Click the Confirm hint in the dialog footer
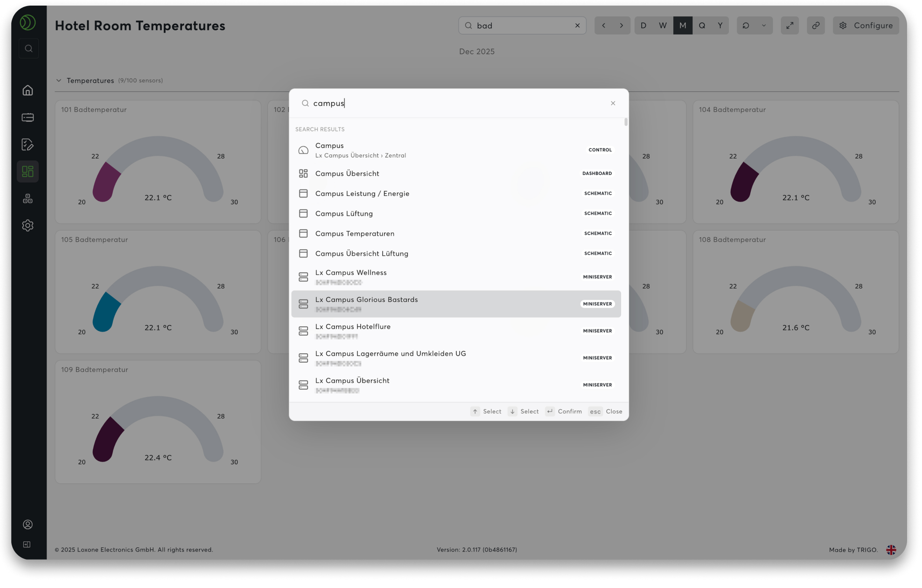The width and height of the screenshot is (922, 588). 564,412
